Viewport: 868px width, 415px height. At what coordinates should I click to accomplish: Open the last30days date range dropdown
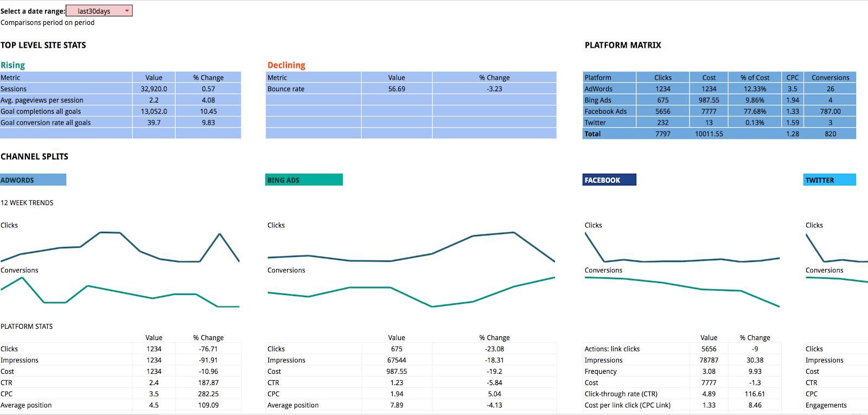(x=94, y=11)
